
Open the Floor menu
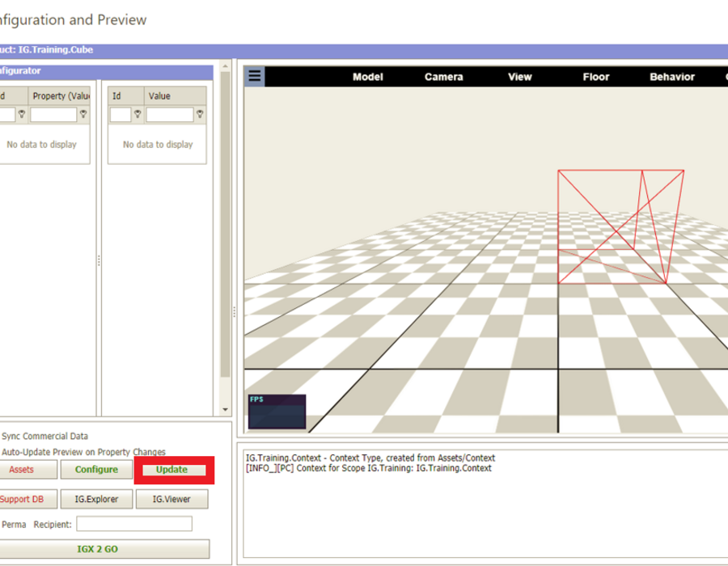pyautogui.click(x=595, y=77)
